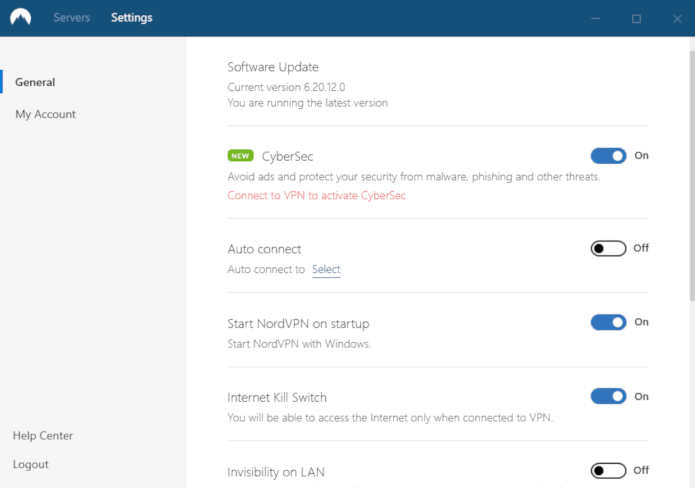The image size is (695, 488).
Task: Click the vertical scrollbar thumb
Action: (692, 176)
